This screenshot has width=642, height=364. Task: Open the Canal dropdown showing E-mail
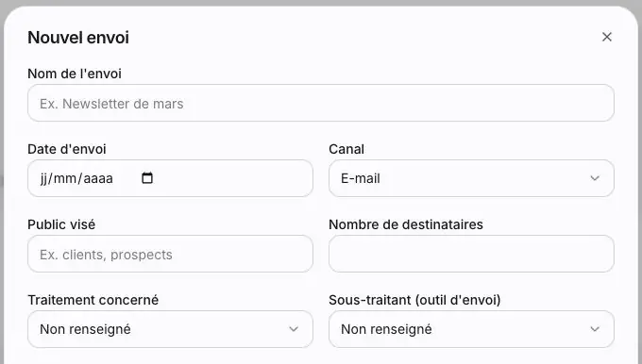click(471, 178)
